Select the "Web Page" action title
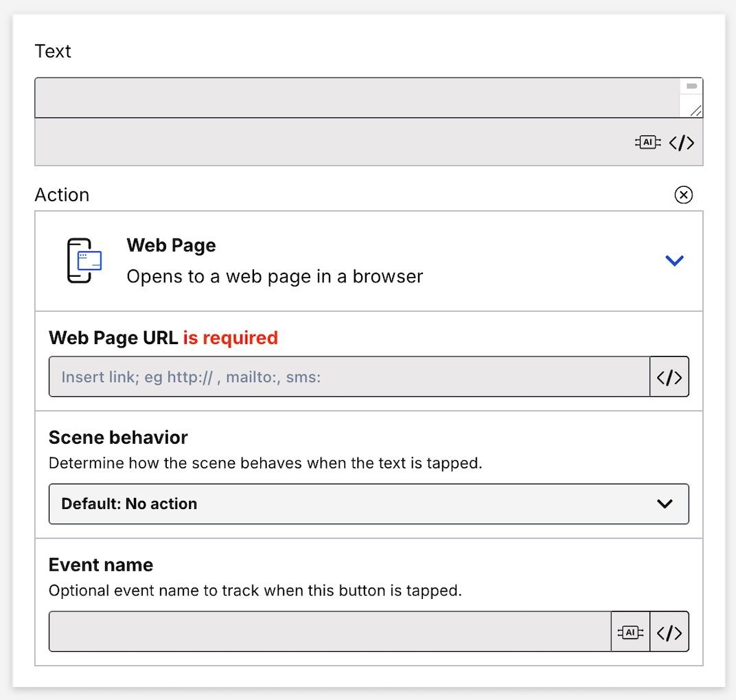Viewport: 736px width, 700px height. tap(171, 245)
